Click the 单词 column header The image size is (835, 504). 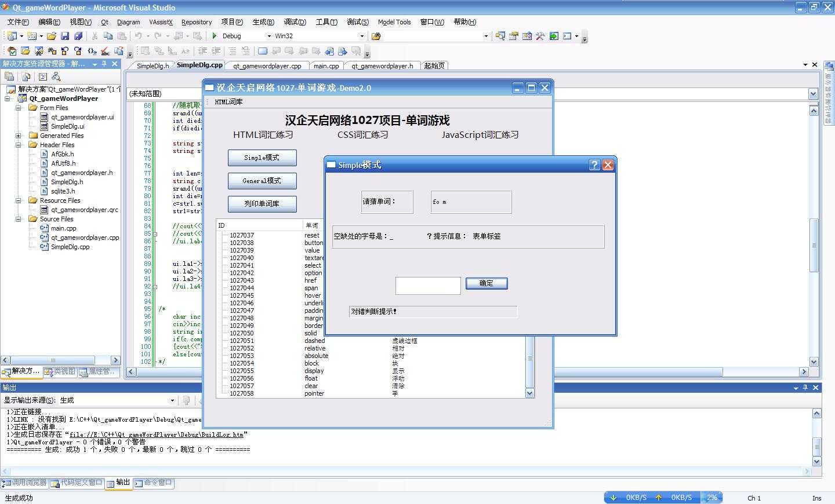click(x=312, y=225)
